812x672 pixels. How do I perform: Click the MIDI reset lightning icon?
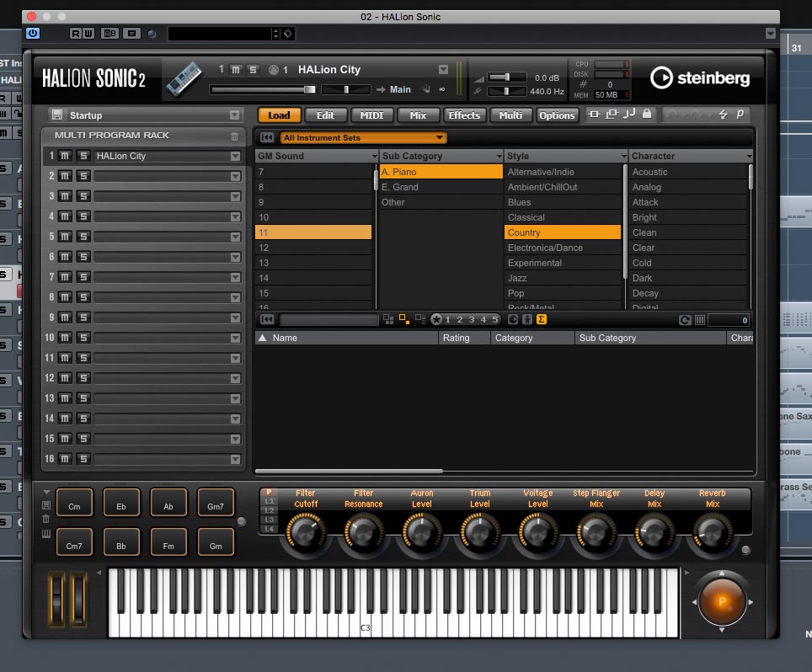[724, 115]
